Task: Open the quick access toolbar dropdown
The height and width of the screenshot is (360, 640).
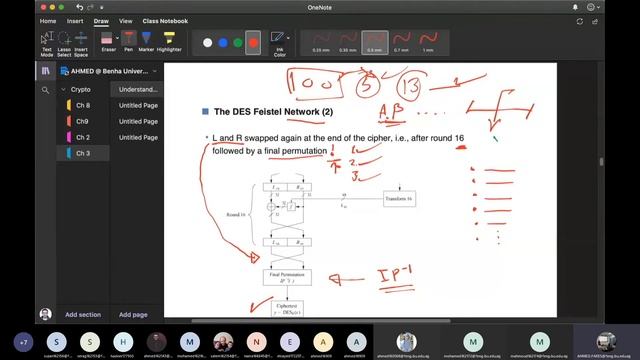Action: coord(102,7)
